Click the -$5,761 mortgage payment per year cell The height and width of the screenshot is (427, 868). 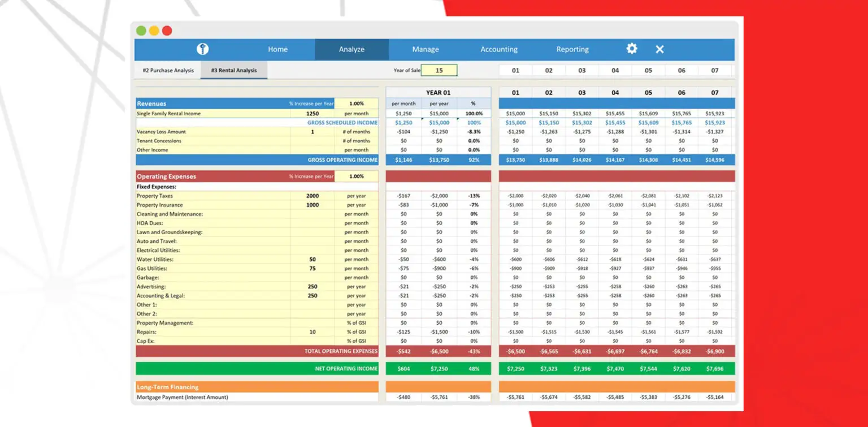pos(439,397)
